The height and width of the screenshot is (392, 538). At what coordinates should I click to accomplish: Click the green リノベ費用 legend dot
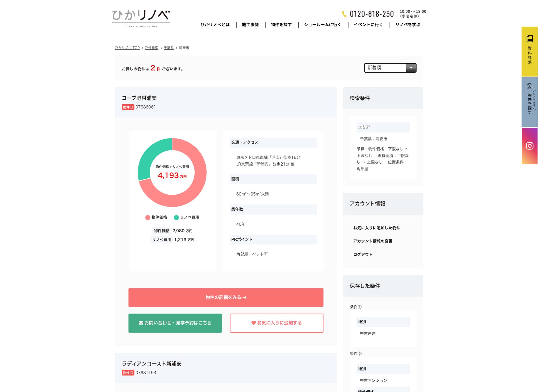[x=176, y=218]
